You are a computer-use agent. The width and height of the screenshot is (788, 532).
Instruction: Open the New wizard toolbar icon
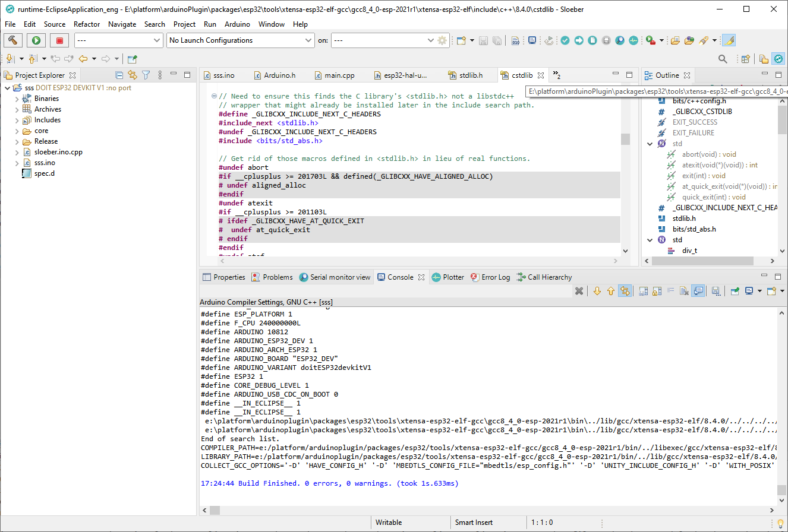462,40
